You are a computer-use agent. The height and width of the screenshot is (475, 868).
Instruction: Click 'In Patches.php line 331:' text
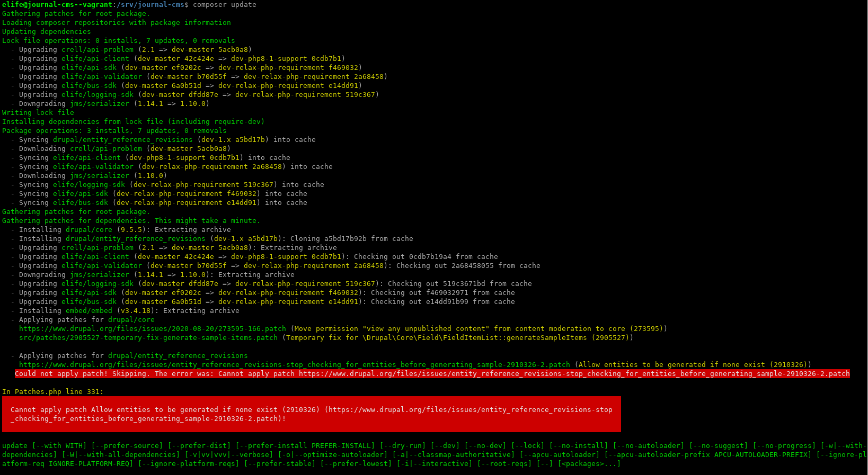tap(53, 392)
